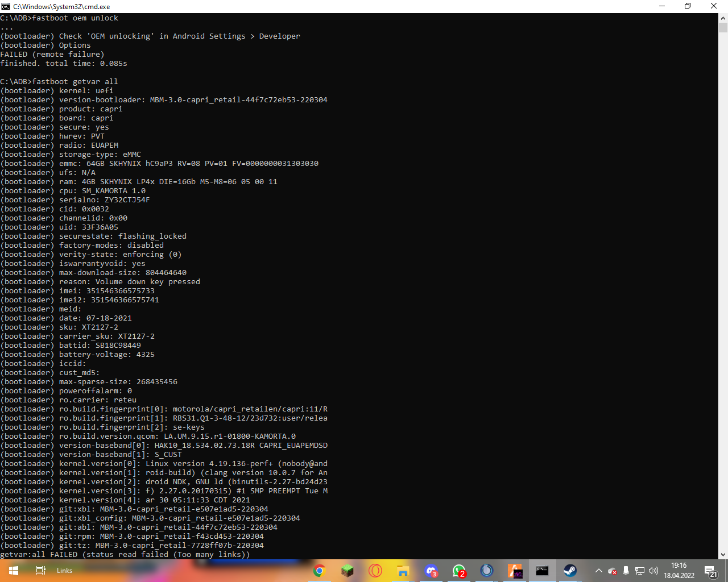Click the 'ro.build.version.qcom' line
This screenshot has height=582, width=728.
click(148, 436)
